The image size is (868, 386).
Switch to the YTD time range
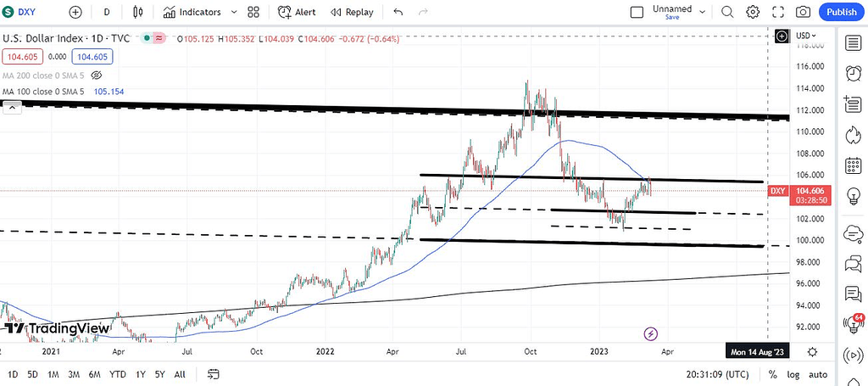pos(117,374)
